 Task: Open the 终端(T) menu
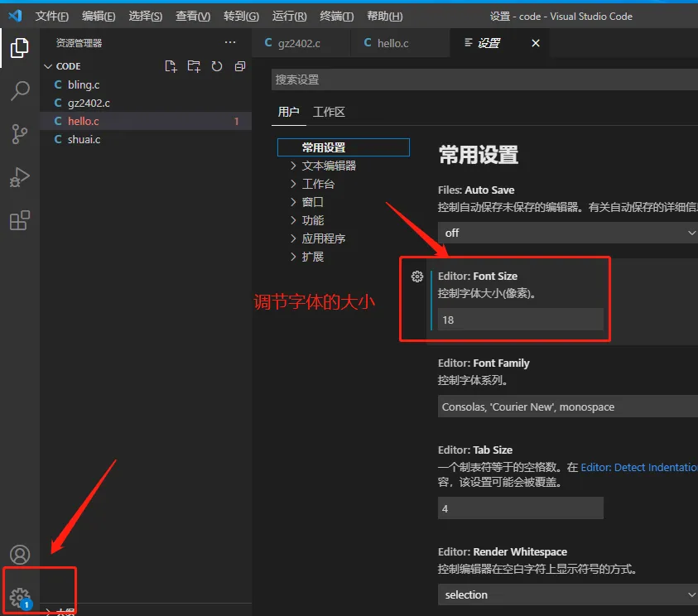[x=336, y=17]
